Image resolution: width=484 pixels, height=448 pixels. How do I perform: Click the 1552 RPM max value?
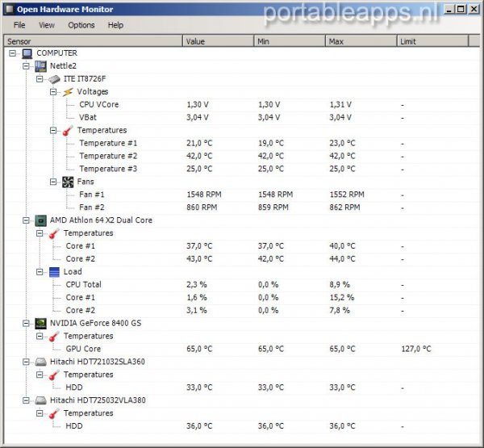[x=347, y=195]
